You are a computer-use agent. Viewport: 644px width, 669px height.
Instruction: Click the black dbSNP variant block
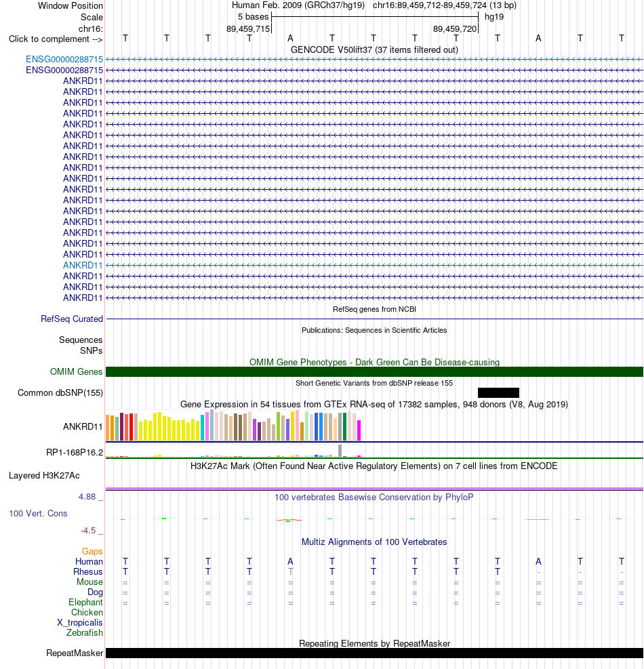click(x=498, y=392)
